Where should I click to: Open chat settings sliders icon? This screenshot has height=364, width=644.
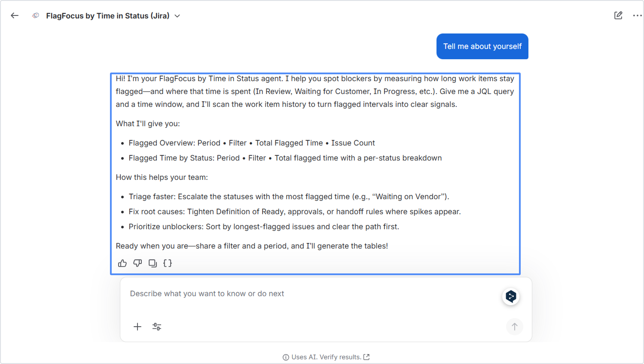point(157,327)
